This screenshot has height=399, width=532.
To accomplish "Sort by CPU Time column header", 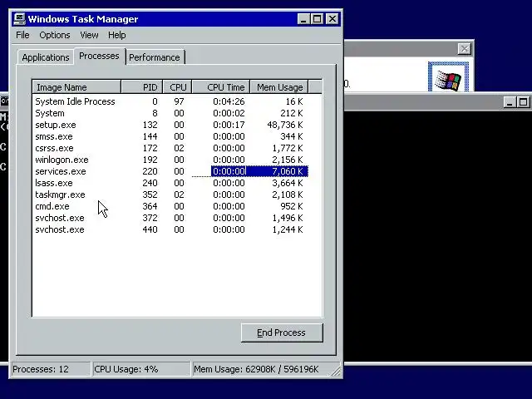I will tap(221, 87).
